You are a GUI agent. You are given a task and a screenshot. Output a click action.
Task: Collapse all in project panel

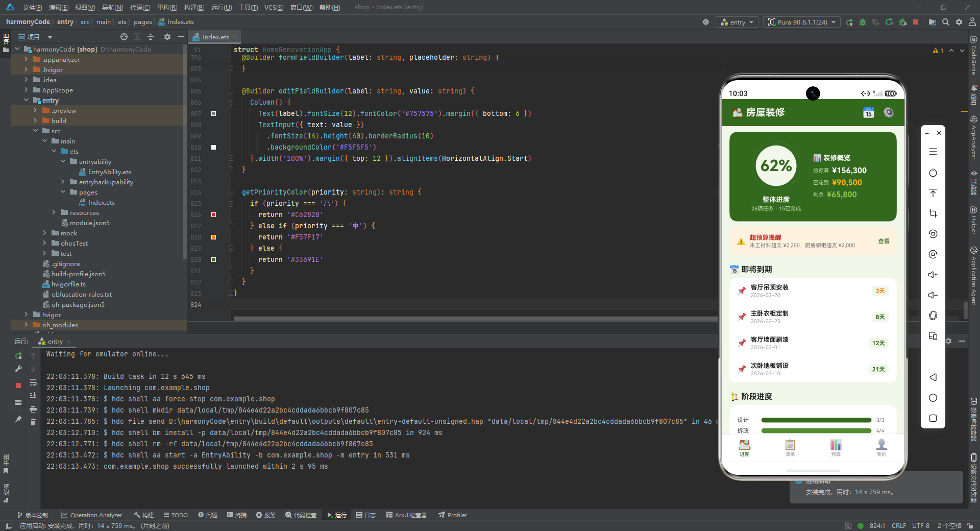pyautogui.click(x=151, y=37)
